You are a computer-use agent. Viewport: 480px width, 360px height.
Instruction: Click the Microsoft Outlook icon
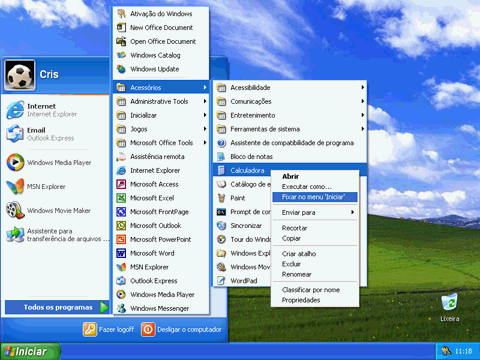(x=121, y=226)
